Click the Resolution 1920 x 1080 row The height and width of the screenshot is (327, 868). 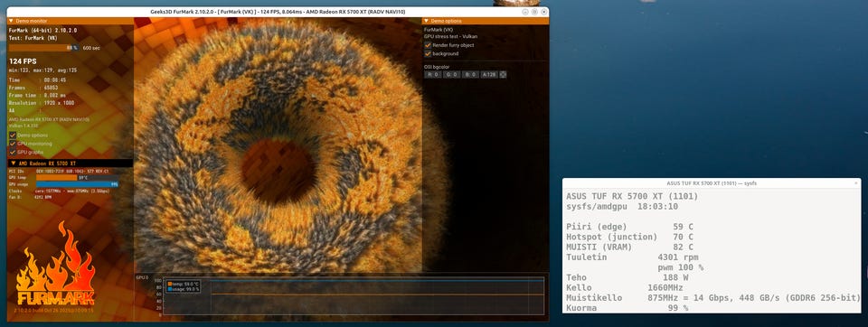pos(42,103)
